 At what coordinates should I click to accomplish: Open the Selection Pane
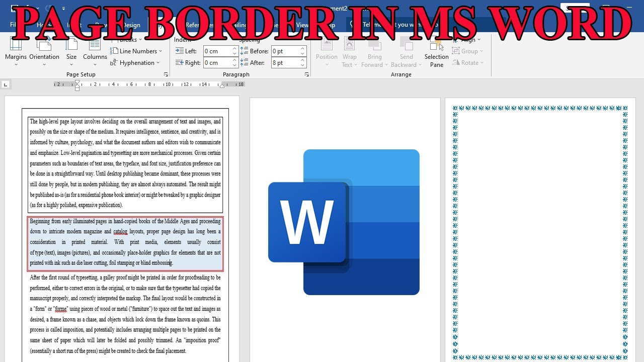click(437, 53)
